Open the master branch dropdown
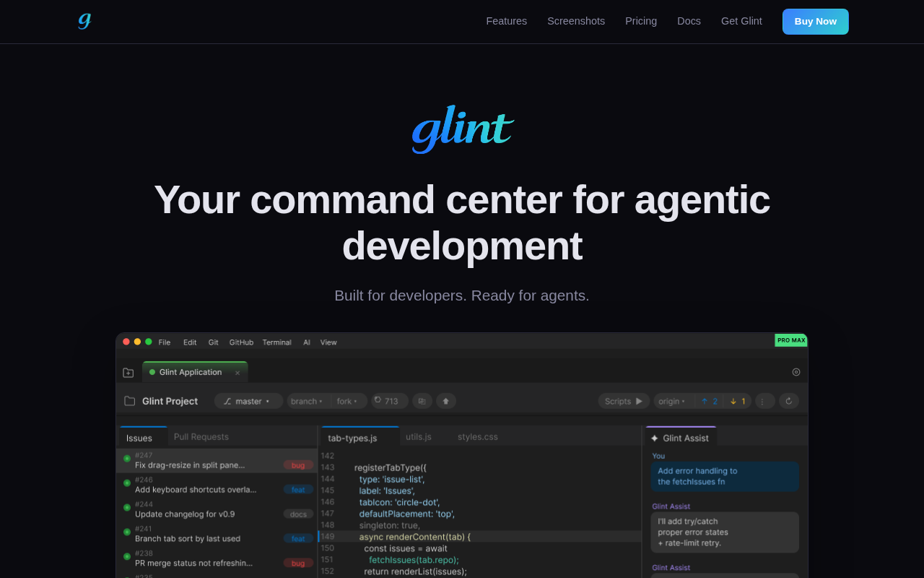Image resolution: width=924 pixels, height=578 pixels. tap(248, 401)
